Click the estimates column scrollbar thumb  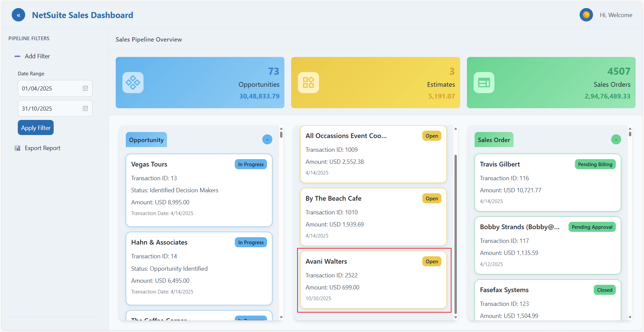455,235
